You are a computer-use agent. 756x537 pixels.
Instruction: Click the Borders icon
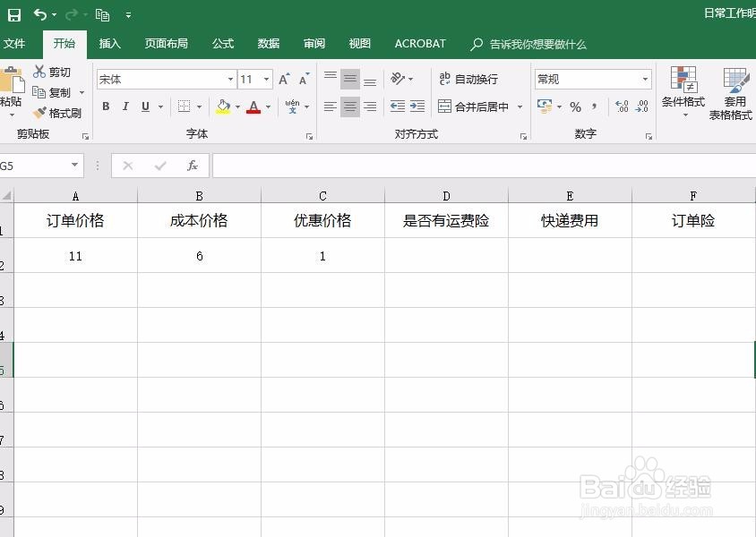(x=184, y=107)
